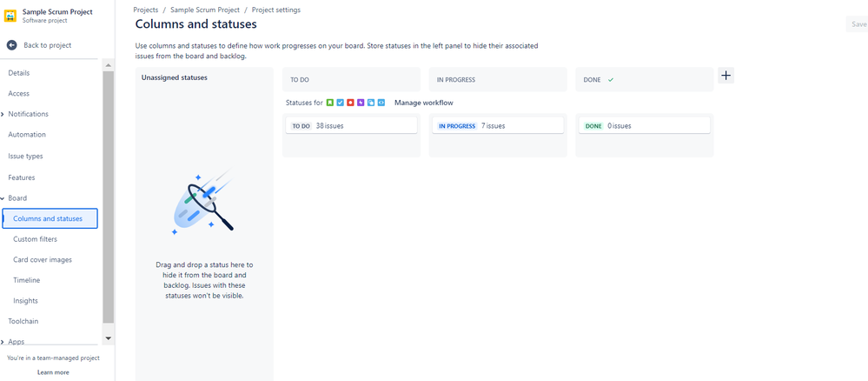Click the purple Epic lightning issue type icon

tap(361, 103)
